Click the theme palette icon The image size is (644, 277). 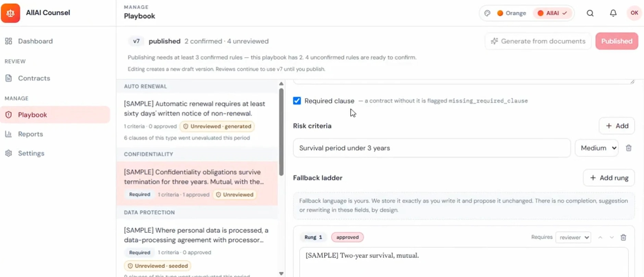tap(487, 13)
